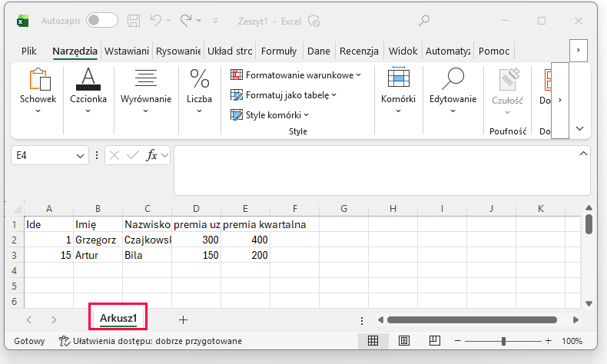Screen dimensions: 607x364
Task: Collapse the formula bar with the chevron
Action: click(x=583, y=154)
